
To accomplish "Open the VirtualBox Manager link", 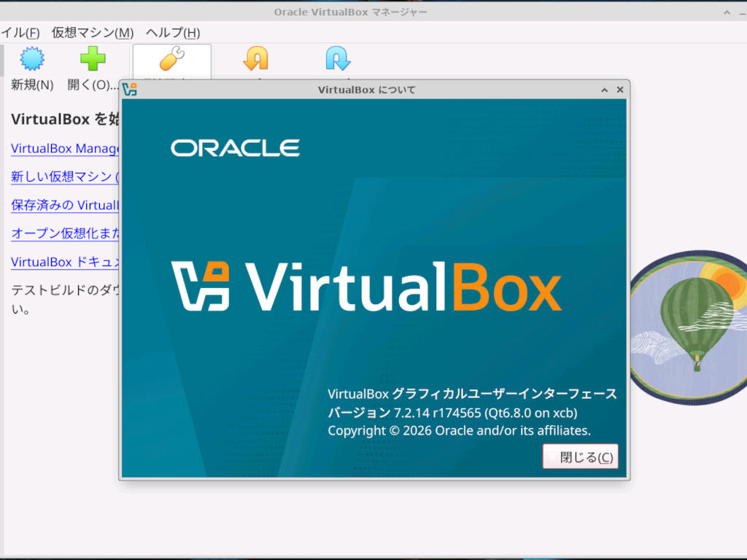I will pyautogui.click(x=65, y=149).
